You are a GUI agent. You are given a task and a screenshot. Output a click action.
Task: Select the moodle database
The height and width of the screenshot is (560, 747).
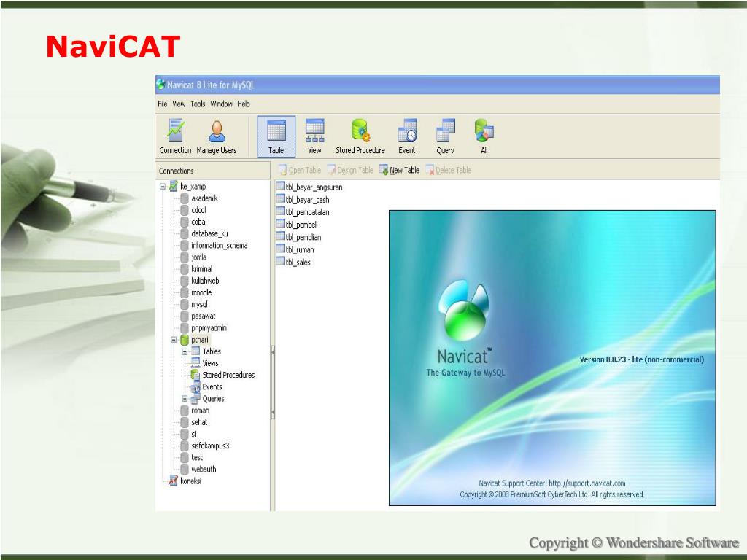tap(201, 292)
